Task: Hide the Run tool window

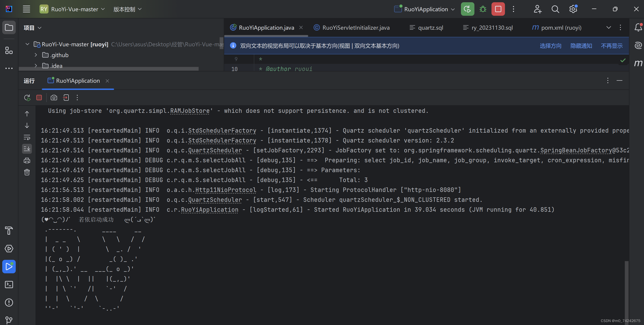Action: pyautogui.click(x=620, y=80)
